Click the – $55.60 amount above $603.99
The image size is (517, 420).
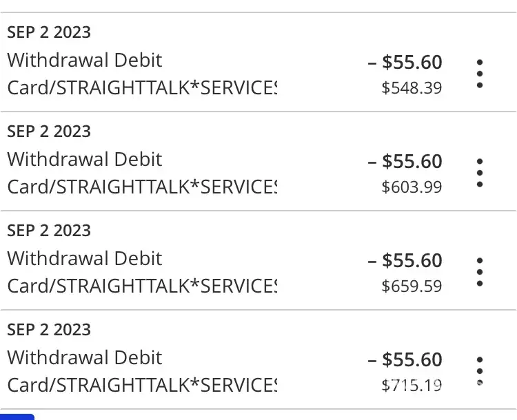pyautogui.click(x=405, y=161)
